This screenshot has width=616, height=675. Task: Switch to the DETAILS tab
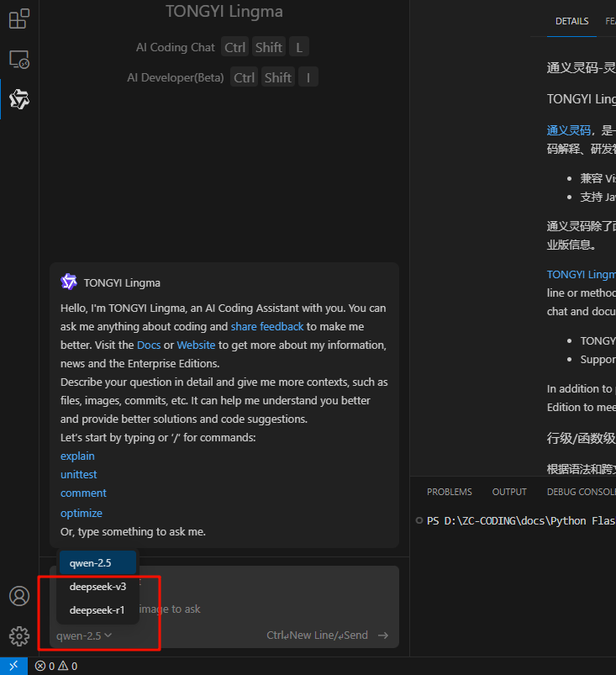571,21
